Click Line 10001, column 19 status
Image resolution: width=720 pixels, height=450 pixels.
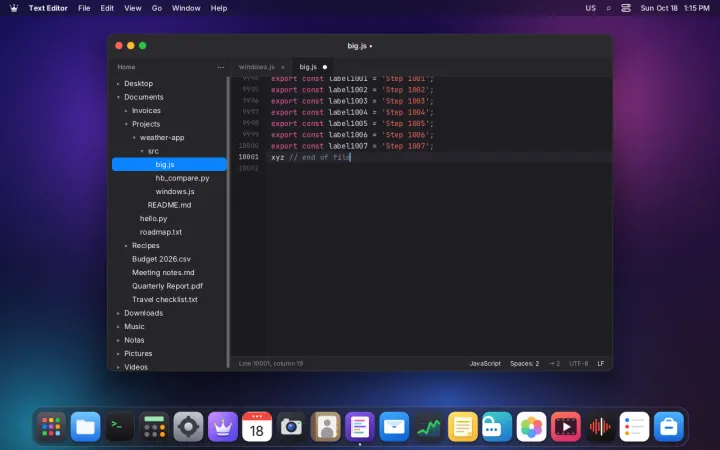[271, 363]
